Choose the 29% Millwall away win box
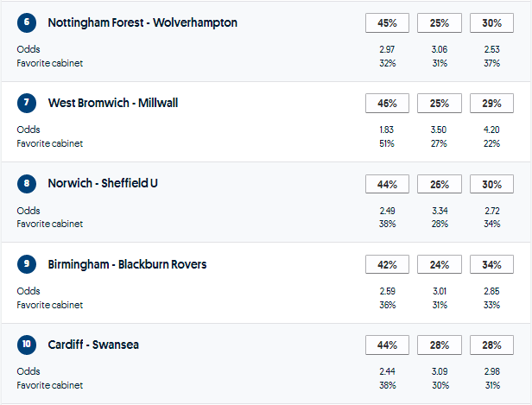 pyautogui.click(x=491, y=104)
